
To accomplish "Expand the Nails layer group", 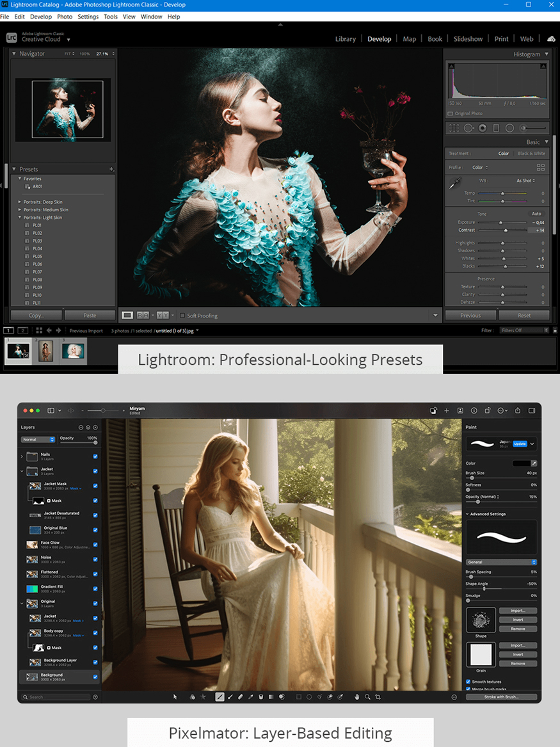I will pos(22,456).
